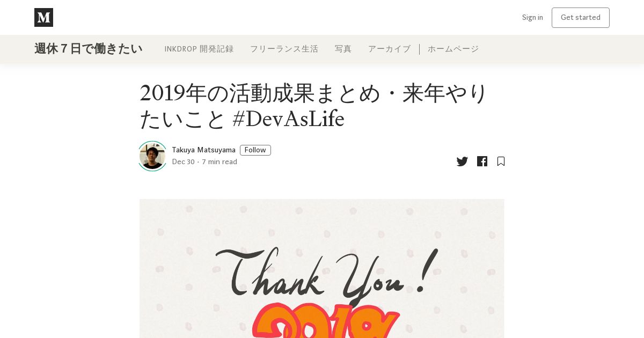Click the 7 min read label
644x338 pixels.
219,162
